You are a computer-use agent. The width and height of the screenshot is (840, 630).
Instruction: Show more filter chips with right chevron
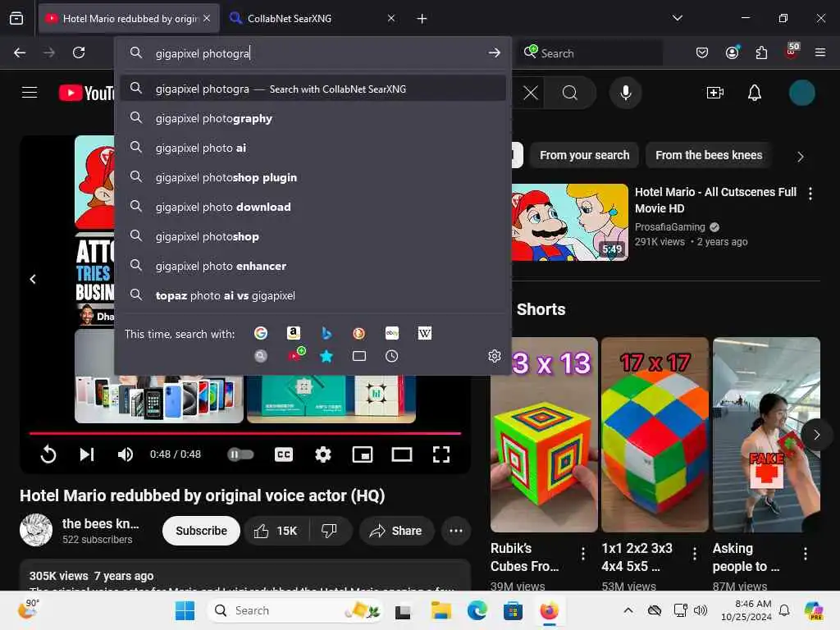801,157
